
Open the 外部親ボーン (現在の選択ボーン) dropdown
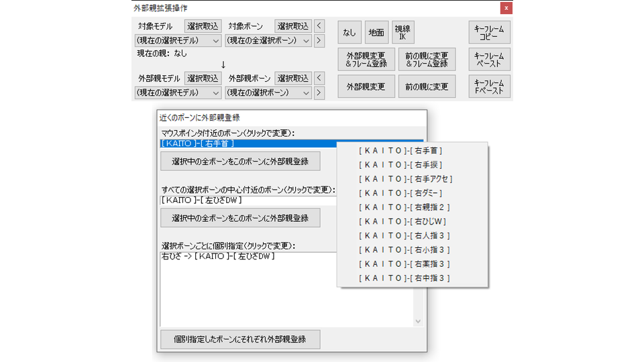pyautogui.click(x=268, y=93)
